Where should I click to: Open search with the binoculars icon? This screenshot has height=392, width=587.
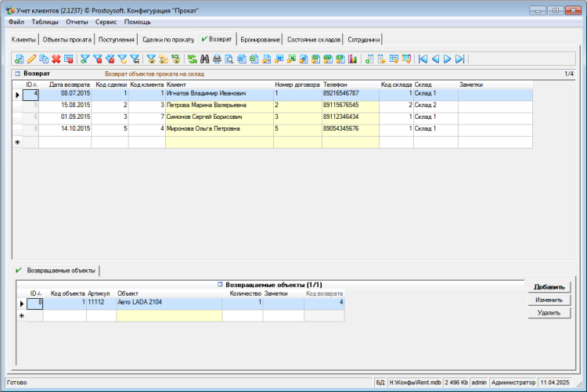[205, 59]
